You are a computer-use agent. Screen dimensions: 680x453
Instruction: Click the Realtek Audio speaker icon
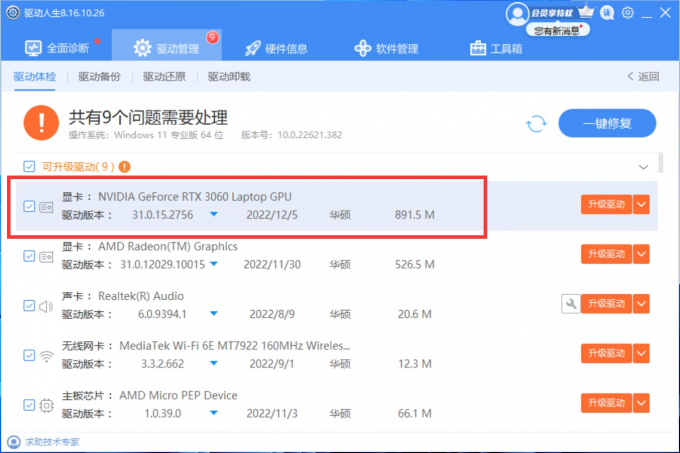(x=46, y=306)
